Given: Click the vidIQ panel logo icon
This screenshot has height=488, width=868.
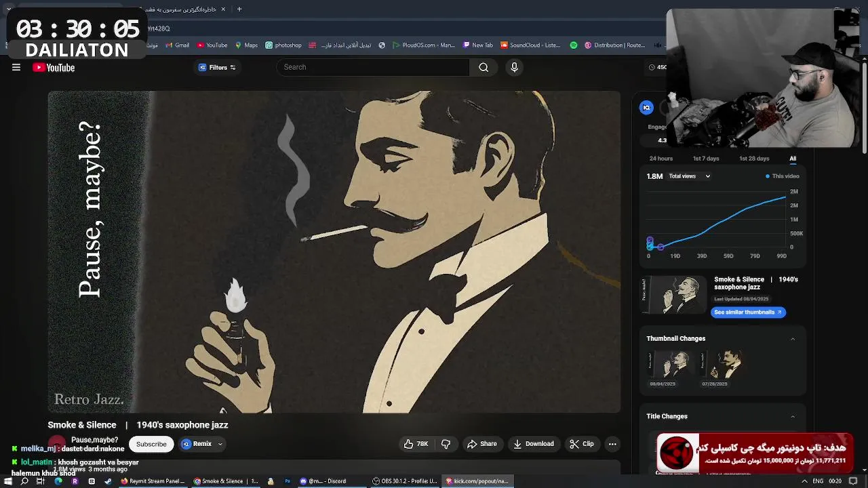Looking at the screenshot, I should [646, 107].
